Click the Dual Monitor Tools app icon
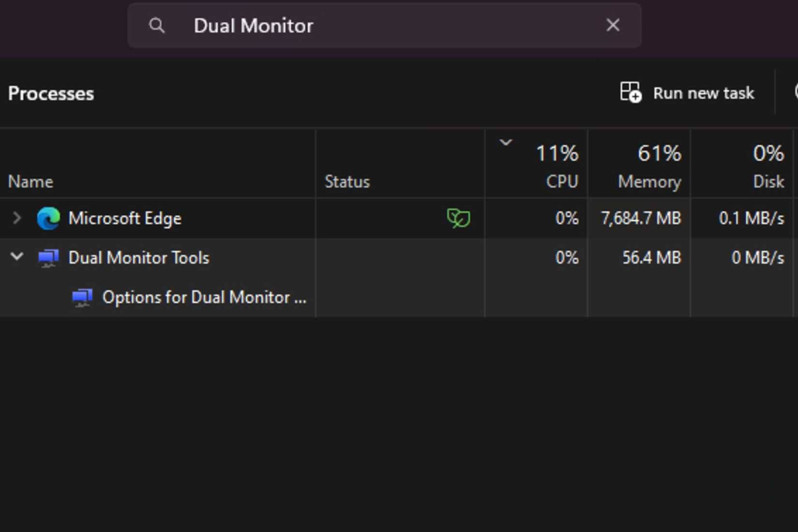 pyautogui.click(x=49, y=257)
